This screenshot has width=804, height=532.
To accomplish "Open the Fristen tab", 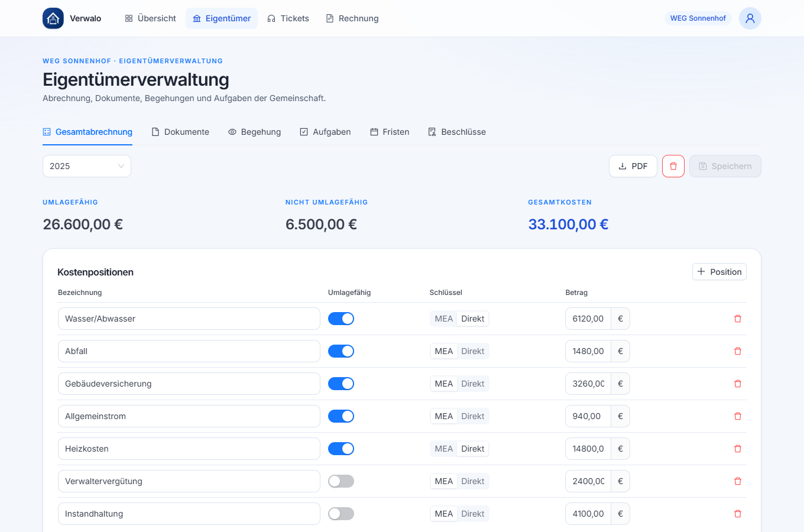I will (390, 132).
